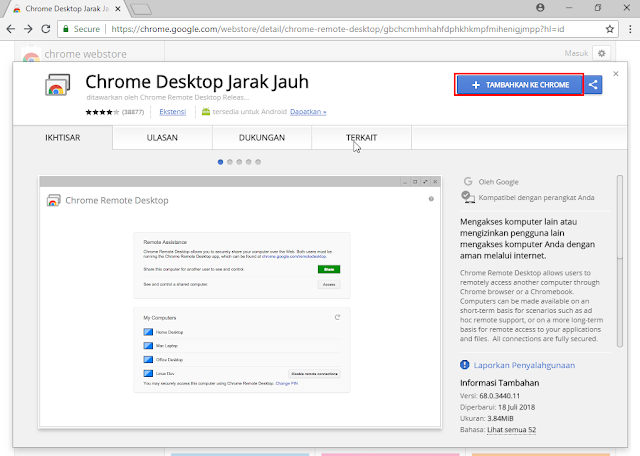Image resolution: width=640 pixels, height=456 pixels.
Task: Click the Ekstensi category link
Action: point(172,111)
